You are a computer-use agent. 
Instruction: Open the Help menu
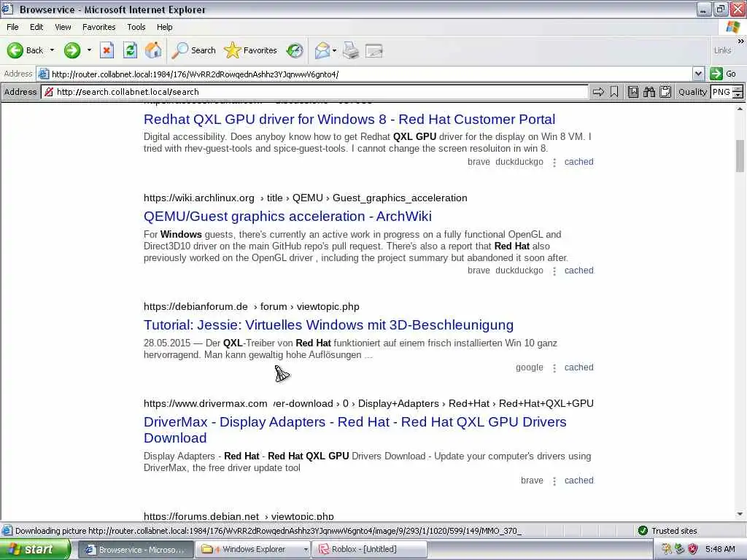tap(164, 27)
